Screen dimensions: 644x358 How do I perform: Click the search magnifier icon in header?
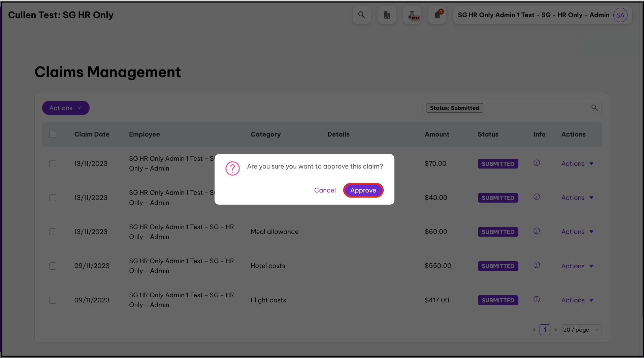[361, 15]
